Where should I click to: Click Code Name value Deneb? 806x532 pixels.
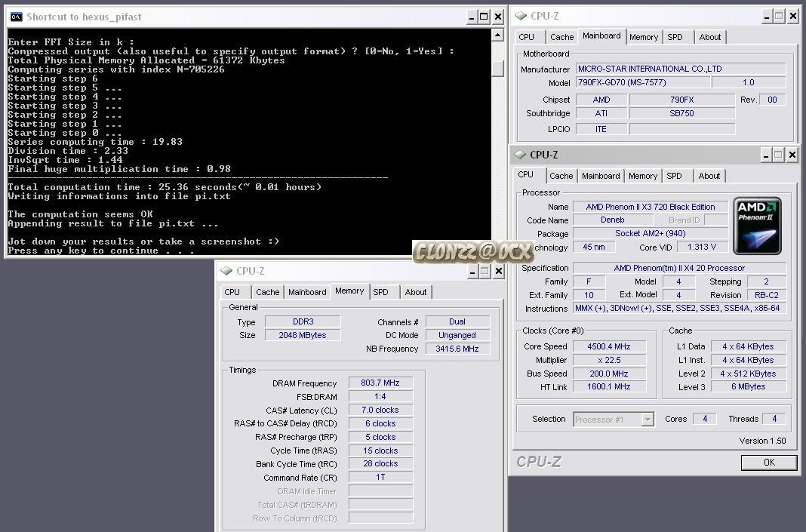tap(613, 220)
